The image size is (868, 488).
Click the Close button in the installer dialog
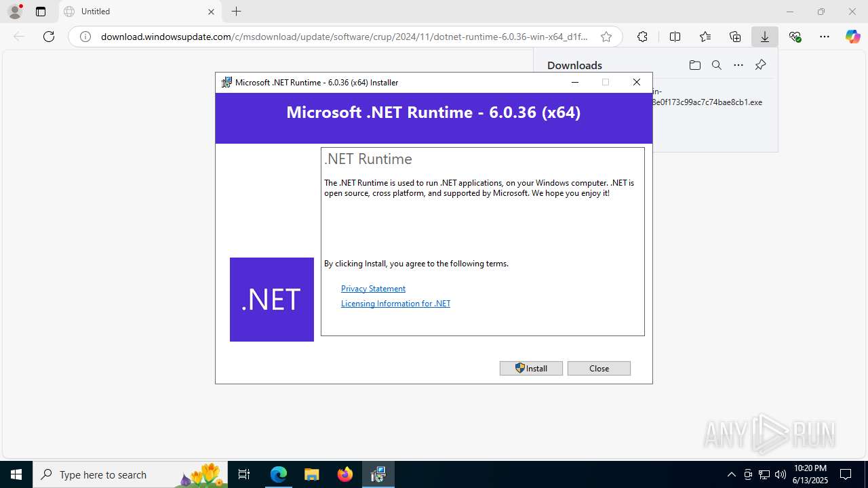[x=599, y=368]
